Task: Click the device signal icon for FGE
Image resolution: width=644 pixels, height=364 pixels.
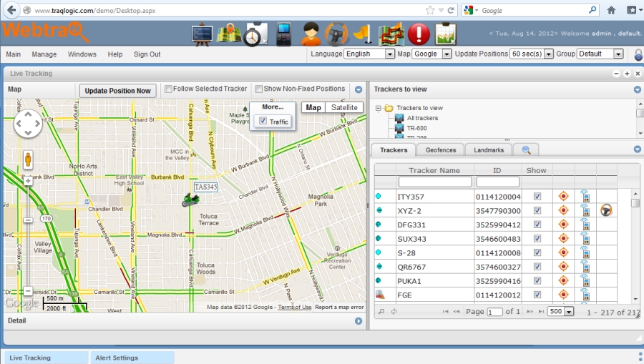Action: tap(585, 294)
